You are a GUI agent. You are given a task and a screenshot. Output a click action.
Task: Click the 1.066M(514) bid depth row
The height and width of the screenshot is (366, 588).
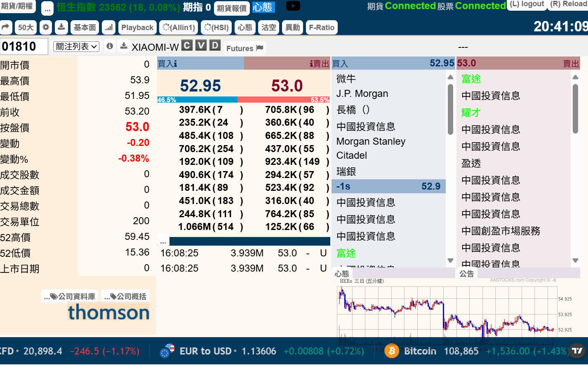pos(211,227)
